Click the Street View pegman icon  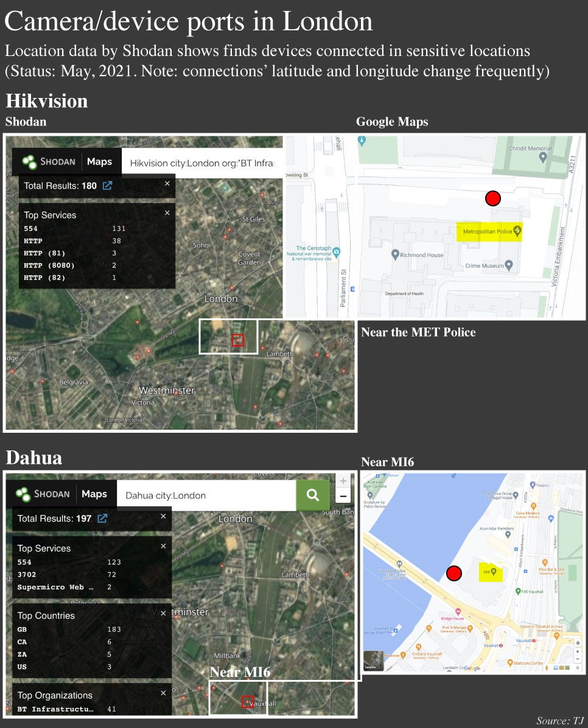(x=547, y=668)
